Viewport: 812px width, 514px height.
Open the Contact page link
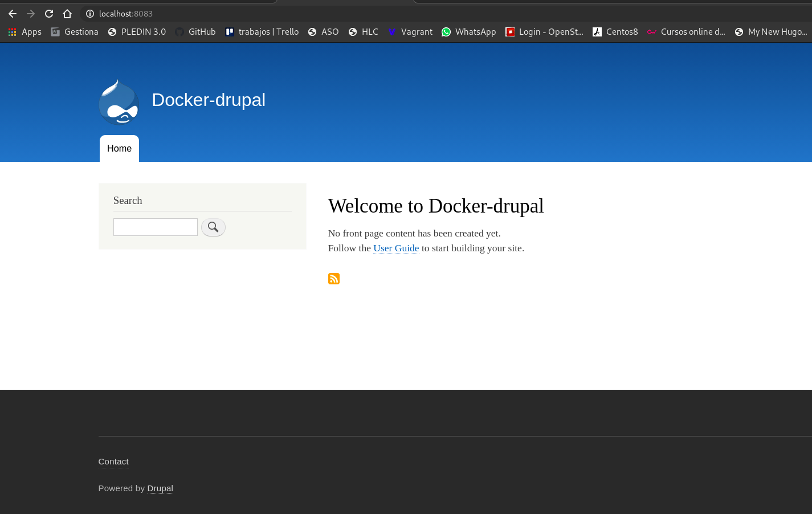tap(113, 461)
